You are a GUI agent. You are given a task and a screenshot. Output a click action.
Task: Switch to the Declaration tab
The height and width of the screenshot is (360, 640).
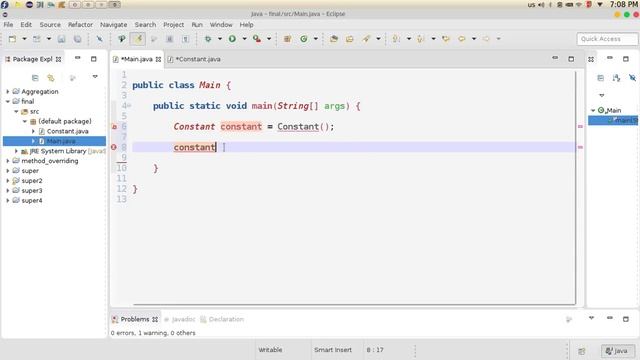pyautogui.click(x=222, y=319)
